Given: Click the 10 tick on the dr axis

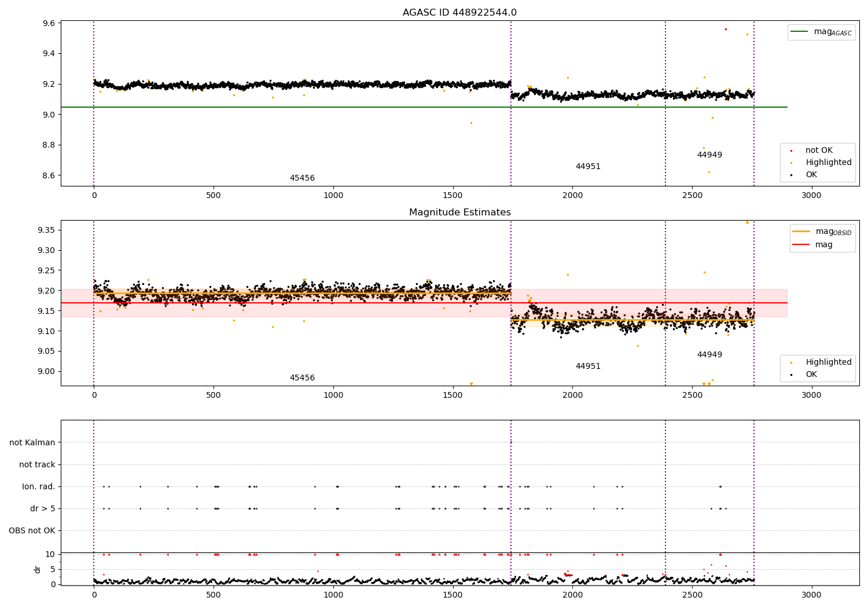Looking at the screenshot, I should point(50,555).
